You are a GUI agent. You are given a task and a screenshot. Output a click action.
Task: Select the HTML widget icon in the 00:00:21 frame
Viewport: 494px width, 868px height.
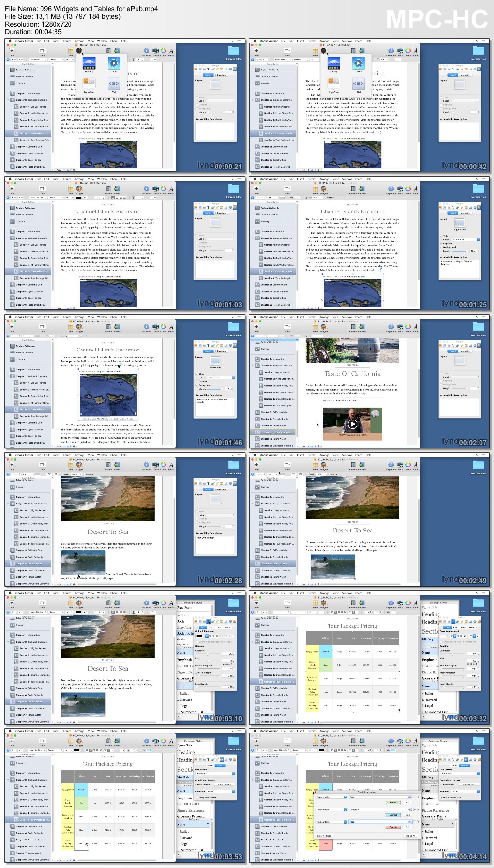coord(114,83)
